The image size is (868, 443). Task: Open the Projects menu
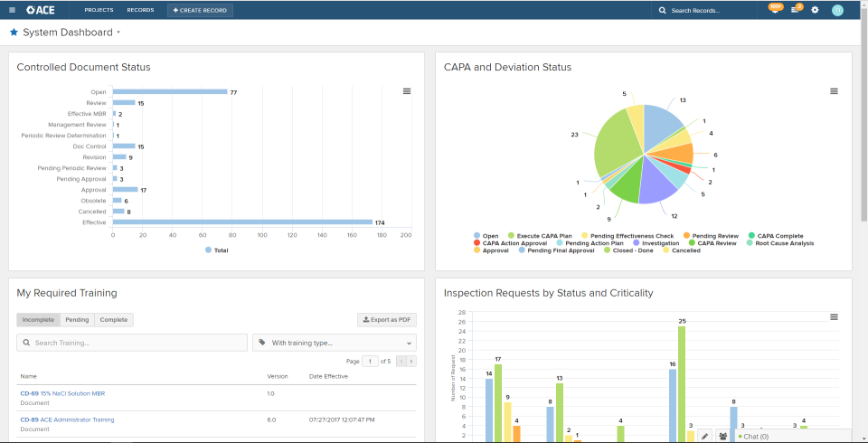(99, 10)
